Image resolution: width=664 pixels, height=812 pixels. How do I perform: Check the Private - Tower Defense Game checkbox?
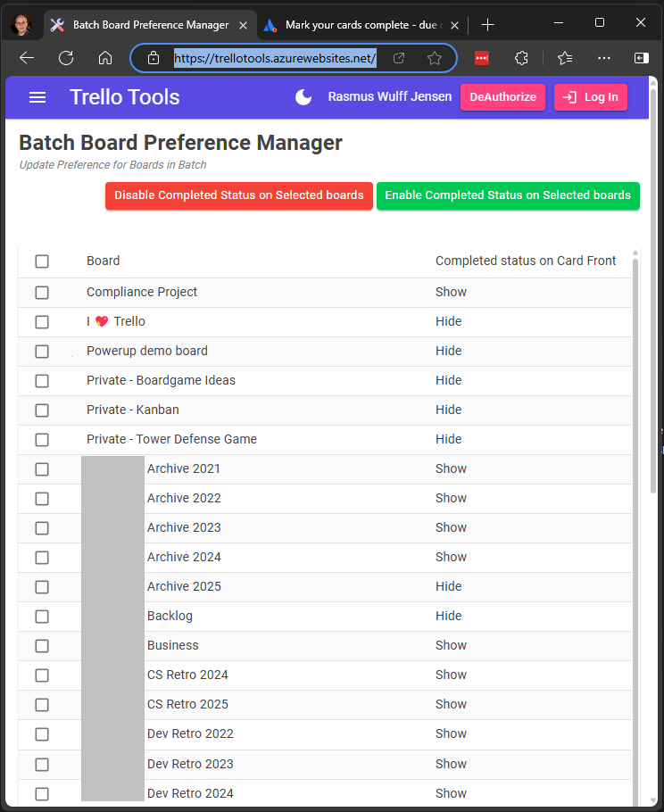tap(42, 440)
